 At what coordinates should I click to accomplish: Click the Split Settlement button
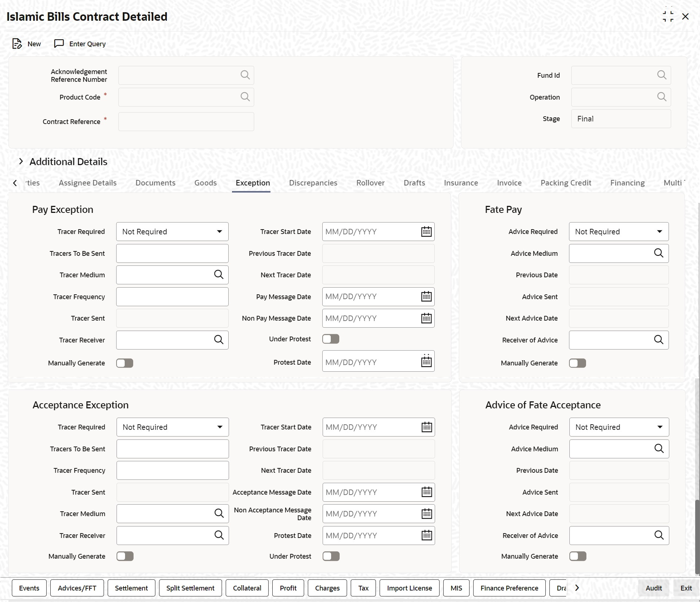coord(190,588)
